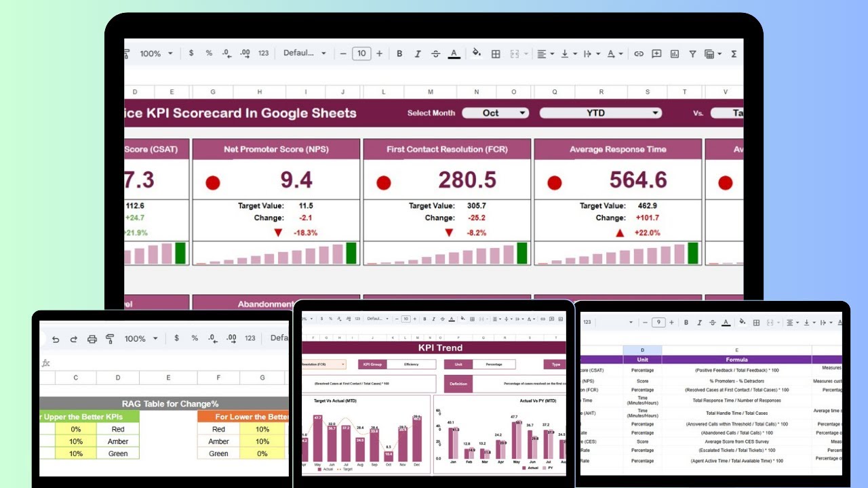Screen dimensions: 868x488
Task: Open text wrapping dropdown in main toolbar
Action: pos(591,54)
